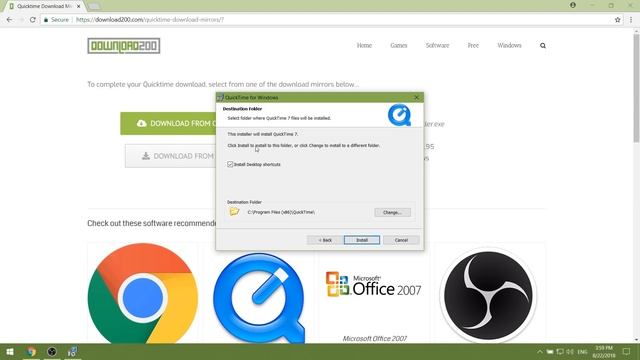640x360 pixels.
Task: Click the Install button in the installer
Action: 362,240
